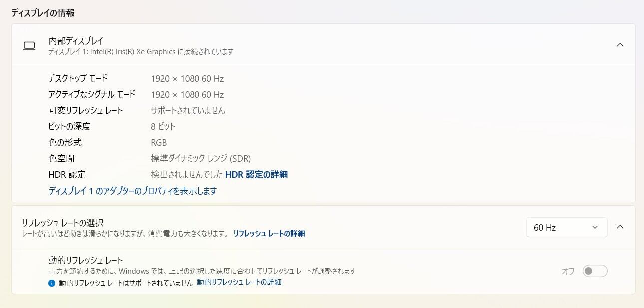644x308 pixels.
Task: Click the blue info icon beside 動的リフレッシュ レート notice
Action: (x=51, y=283)
